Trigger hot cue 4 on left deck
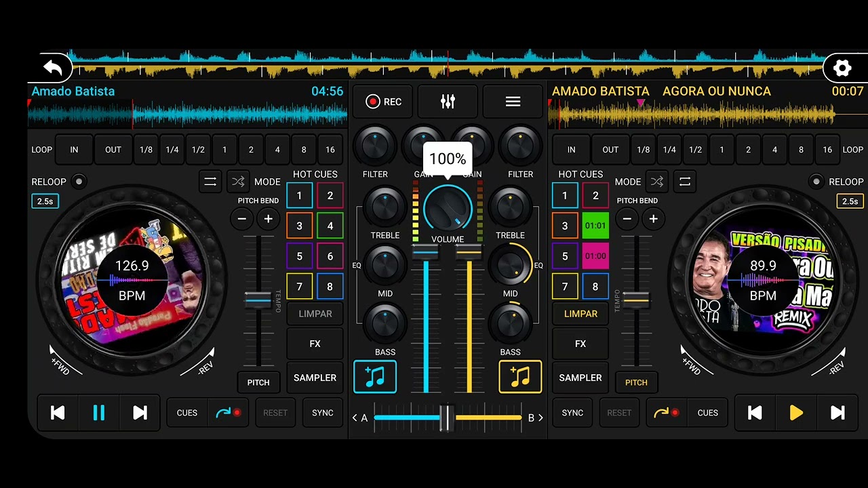The width and height of the screenshot is (868, 488). pyautogui.click(x=330, y=226)
